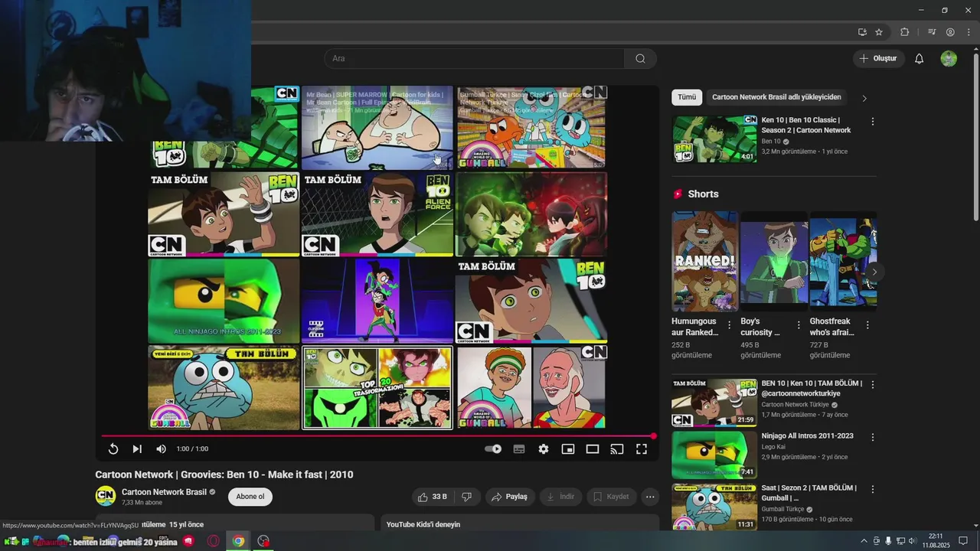
Task: Open media controls icon in Chrome toolbar
Action: [x=932, y=32]
